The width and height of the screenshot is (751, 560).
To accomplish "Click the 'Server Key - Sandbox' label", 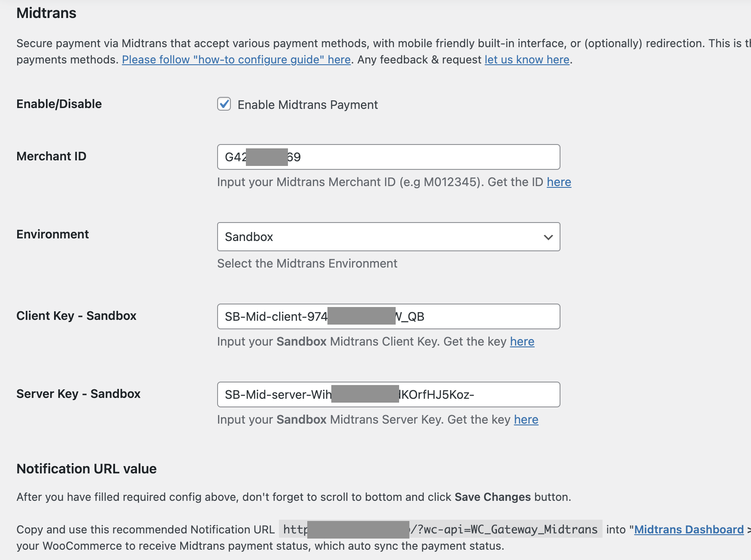I will 79,394.
